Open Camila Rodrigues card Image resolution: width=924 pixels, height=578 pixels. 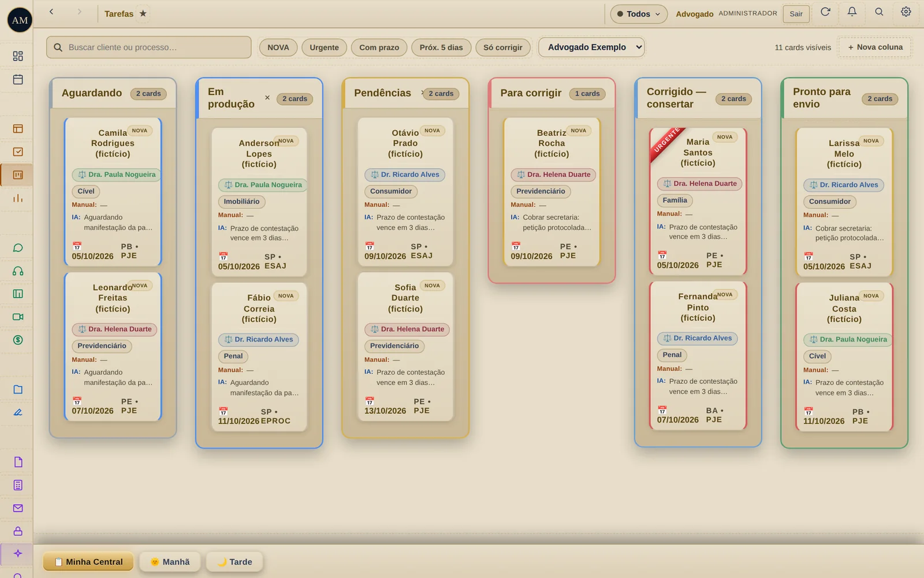[113, 191]
